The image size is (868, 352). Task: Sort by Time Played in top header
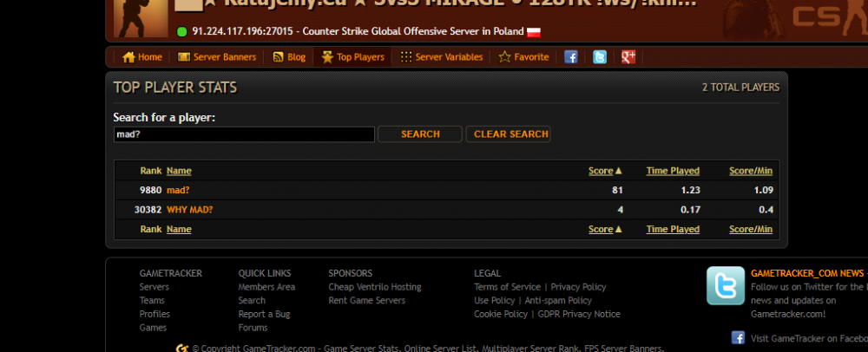(x=673, y=171)
